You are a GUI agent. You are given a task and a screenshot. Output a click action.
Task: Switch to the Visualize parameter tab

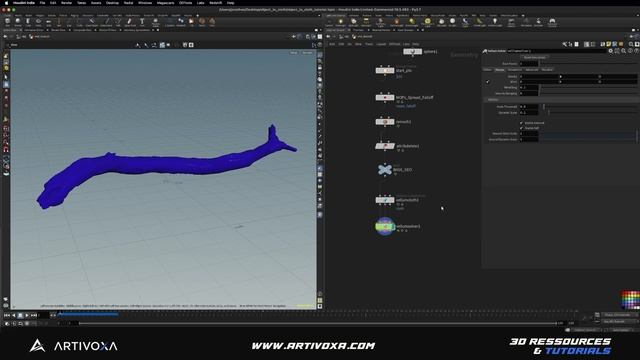pyautogui.click(x=547, y=70)
